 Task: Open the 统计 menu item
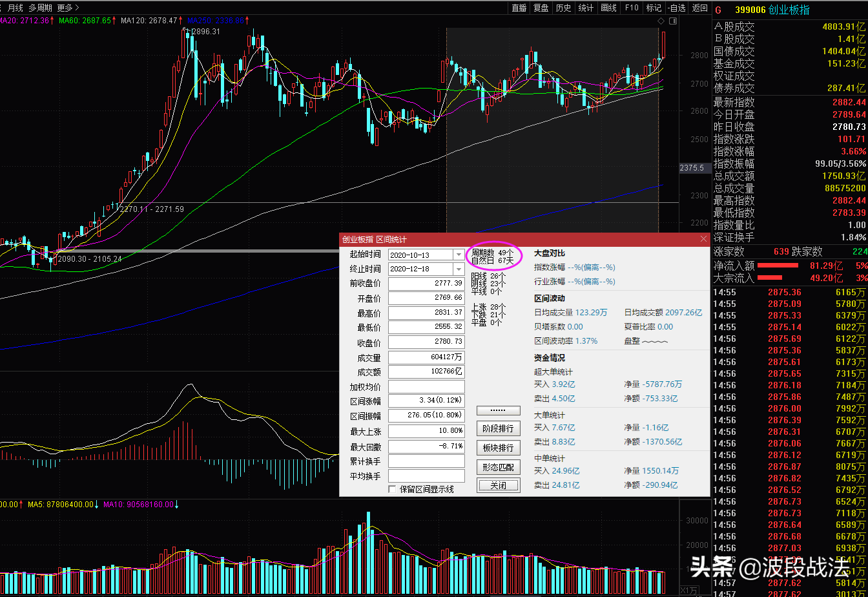(x=586, y=8)
